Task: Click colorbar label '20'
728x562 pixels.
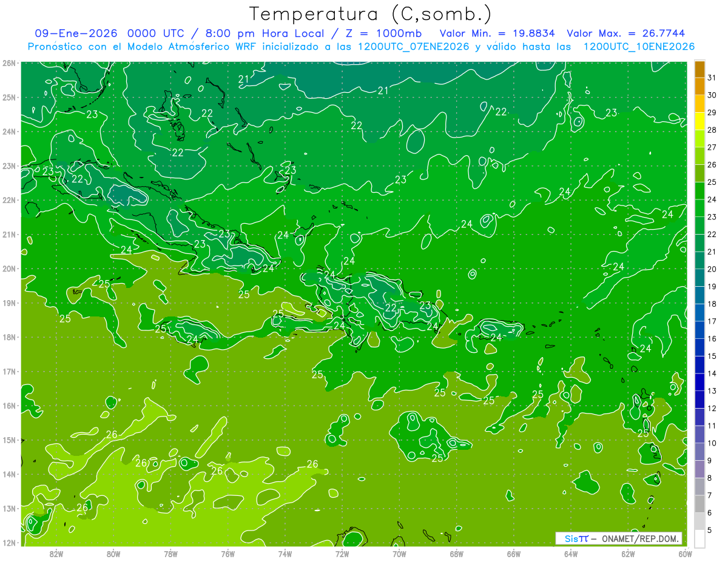Action: tap(712, 269)
